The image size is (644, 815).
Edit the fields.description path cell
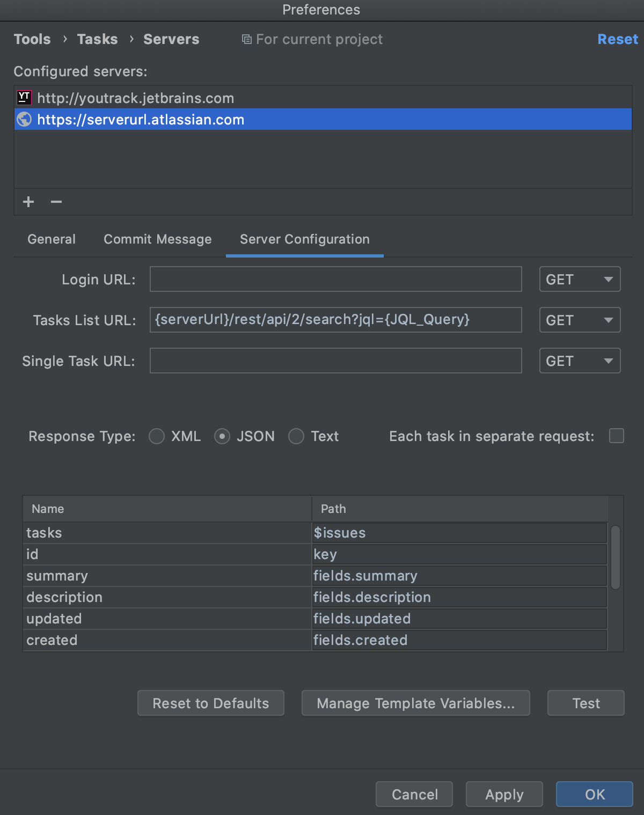460,597
